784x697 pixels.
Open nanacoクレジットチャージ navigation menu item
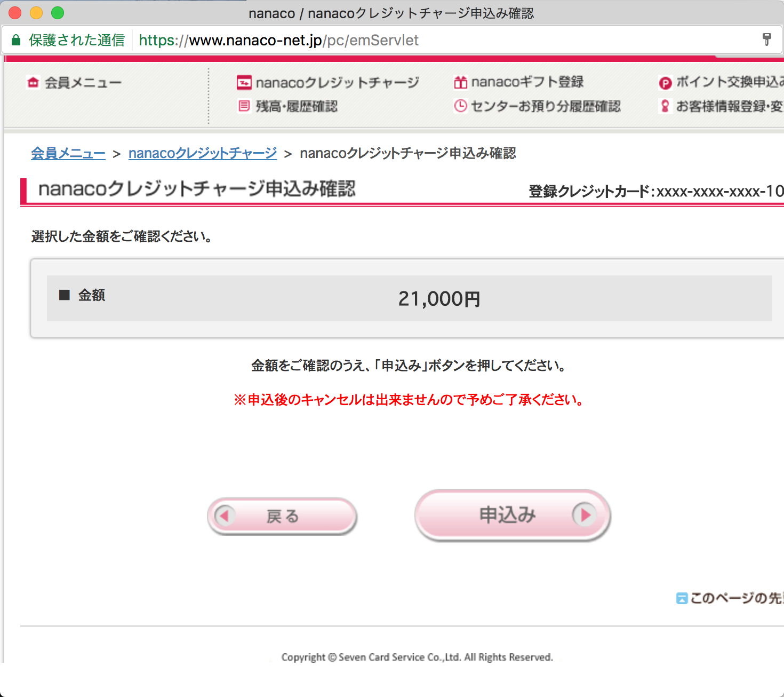[337, 82]
